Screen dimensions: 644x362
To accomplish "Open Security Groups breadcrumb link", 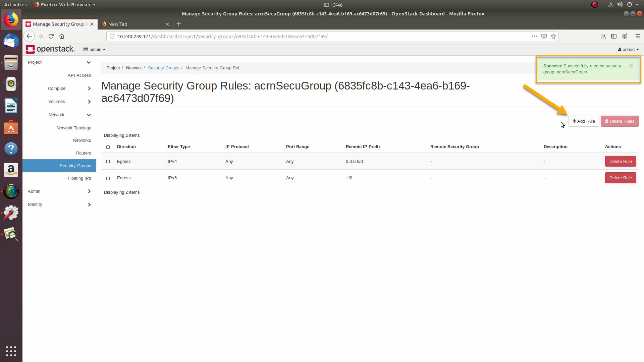I will 163,68.
